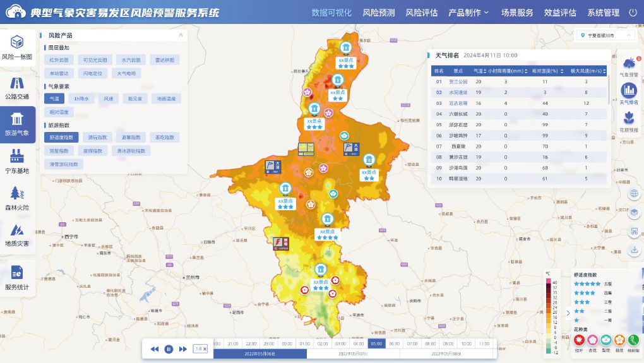Open the 贺兰公园 ranking link

tap(458, 81)
